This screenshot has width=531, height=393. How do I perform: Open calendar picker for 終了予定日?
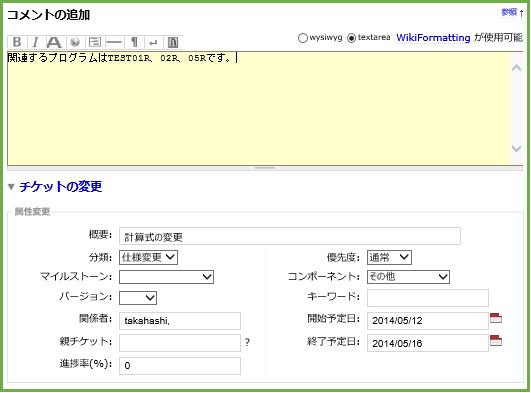(496, 340)
